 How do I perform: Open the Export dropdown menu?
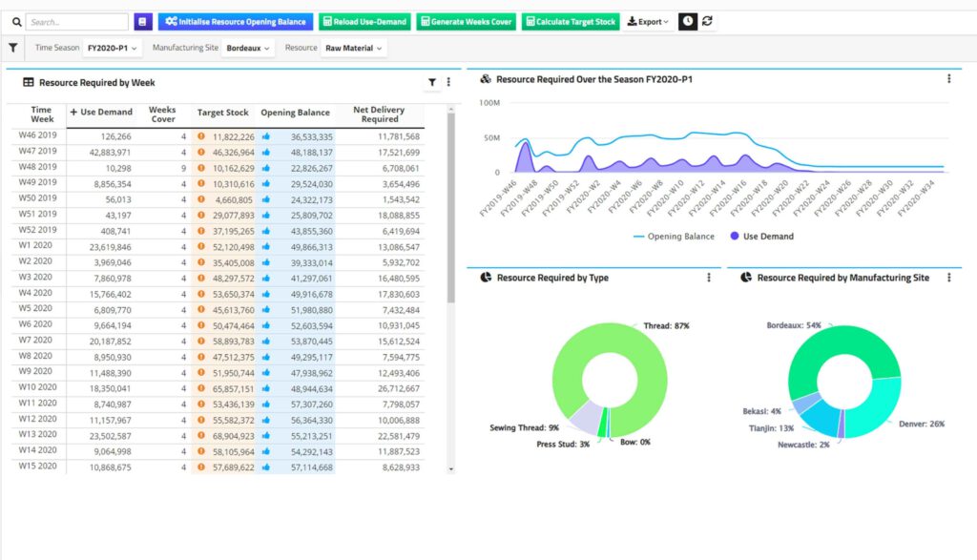649,21
